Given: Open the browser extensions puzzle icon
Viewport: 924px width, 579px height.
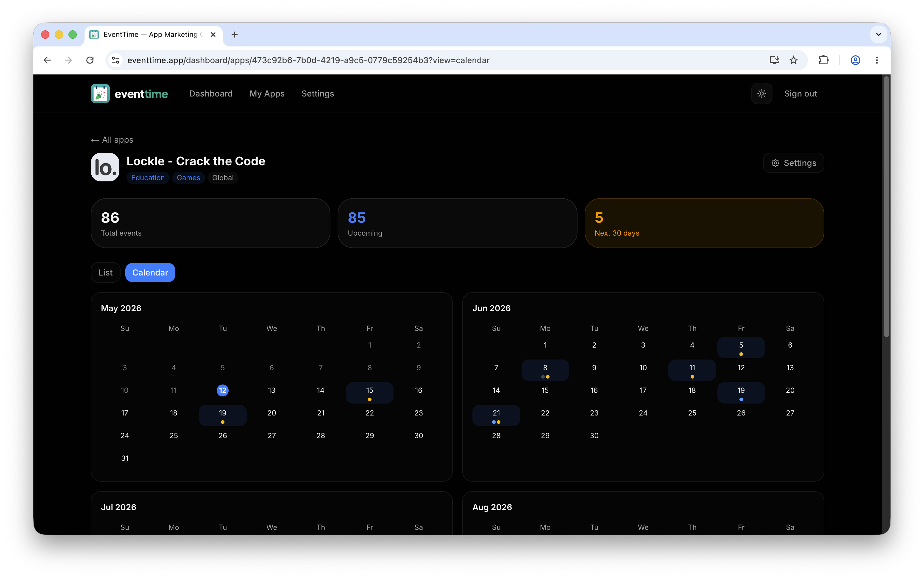Looking at the screenshot, I should pos(823,60).
